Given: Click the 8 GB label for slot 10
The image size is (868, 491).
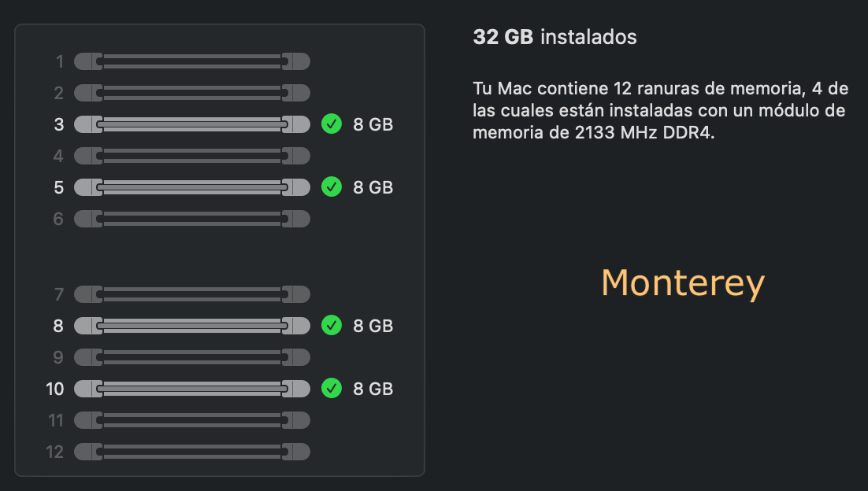Looking at the screenshot, I should 373,389.
